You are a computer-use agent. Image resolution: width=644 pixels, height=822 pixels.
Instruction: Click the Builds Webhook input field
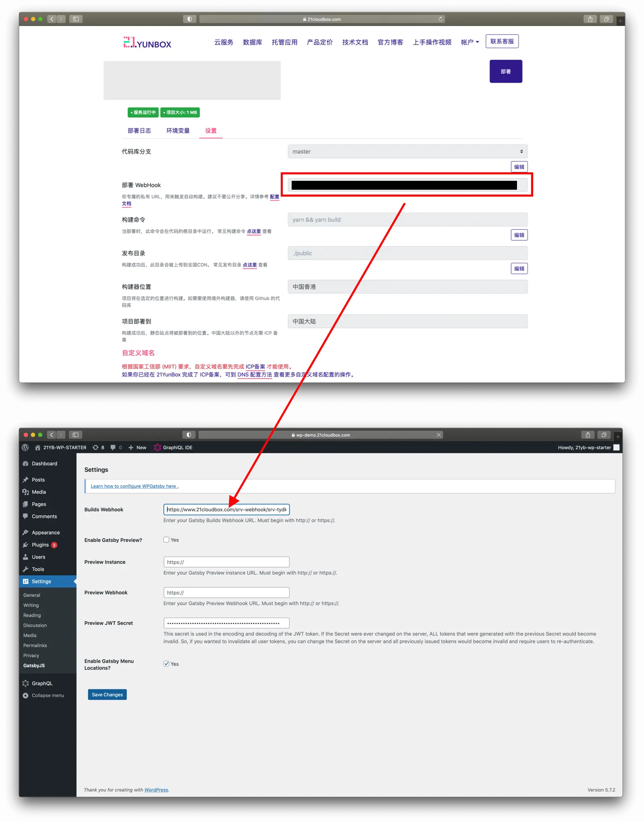[x=227, y=510]
